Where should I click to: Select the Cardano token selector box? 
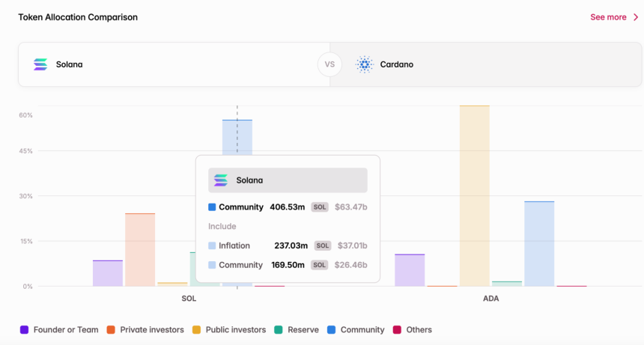point(486,64)
